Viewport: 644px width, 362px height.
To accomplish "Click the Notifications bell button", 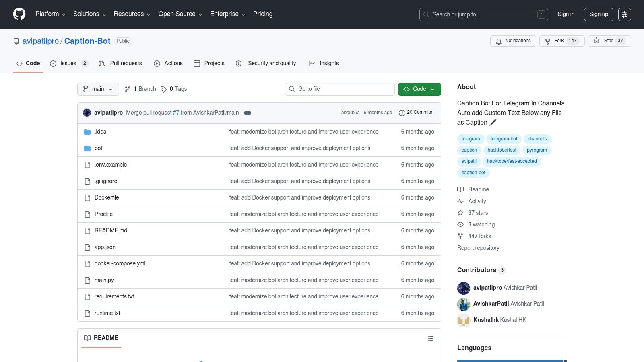I will click(x=513, y=41).
